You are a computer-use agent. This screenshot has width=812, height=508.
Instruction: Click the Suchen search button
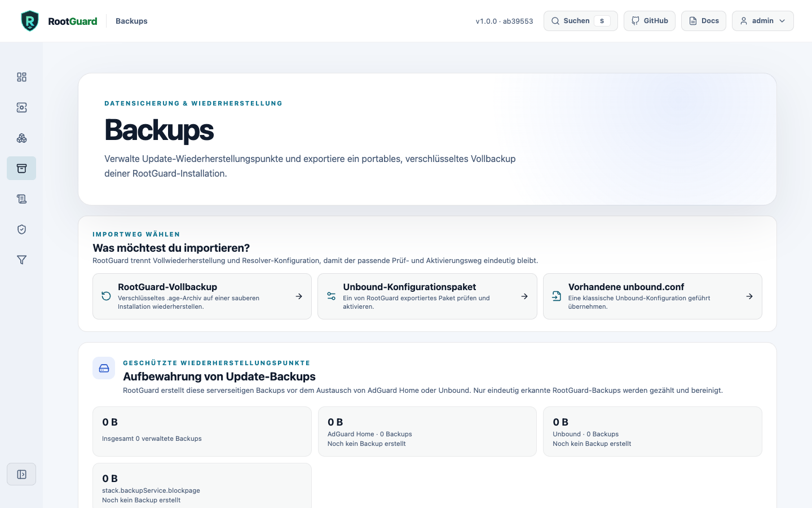point(581,21)
